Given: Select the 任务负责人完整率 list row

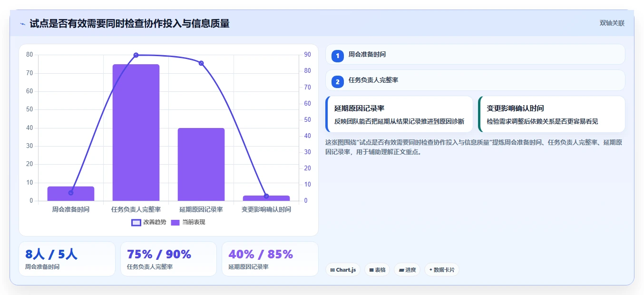Looking at the screenshot, I should point(475,80).
